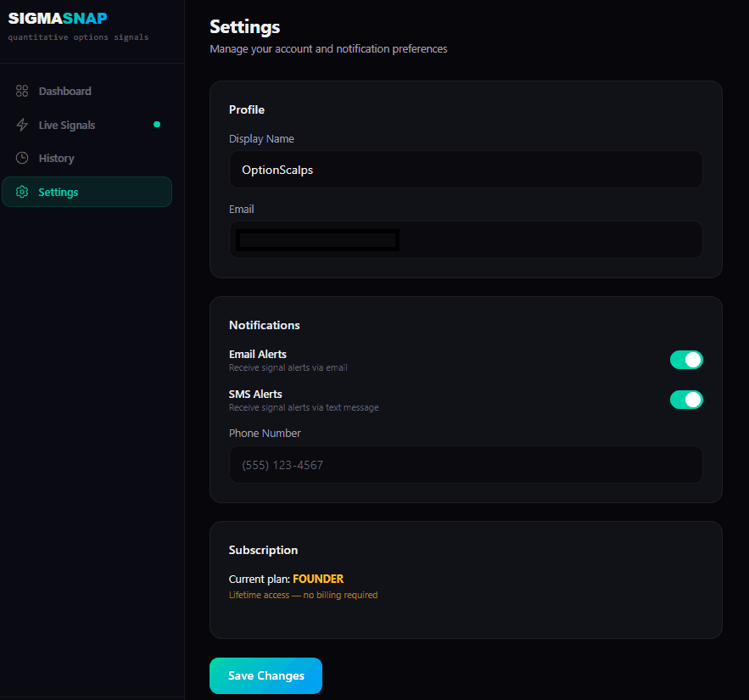Click inside the Email input field

tap(543, 240)
